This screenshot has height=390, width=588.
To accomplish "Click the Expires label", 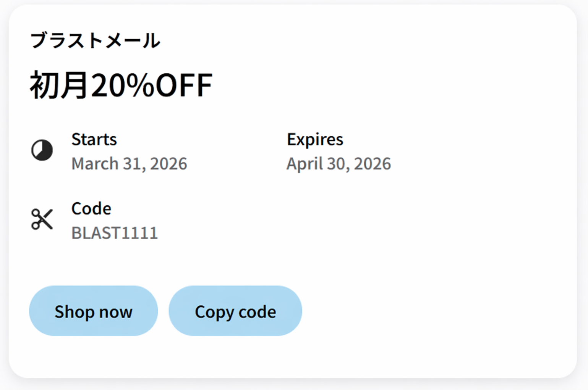I will click(x=315, y=139).
